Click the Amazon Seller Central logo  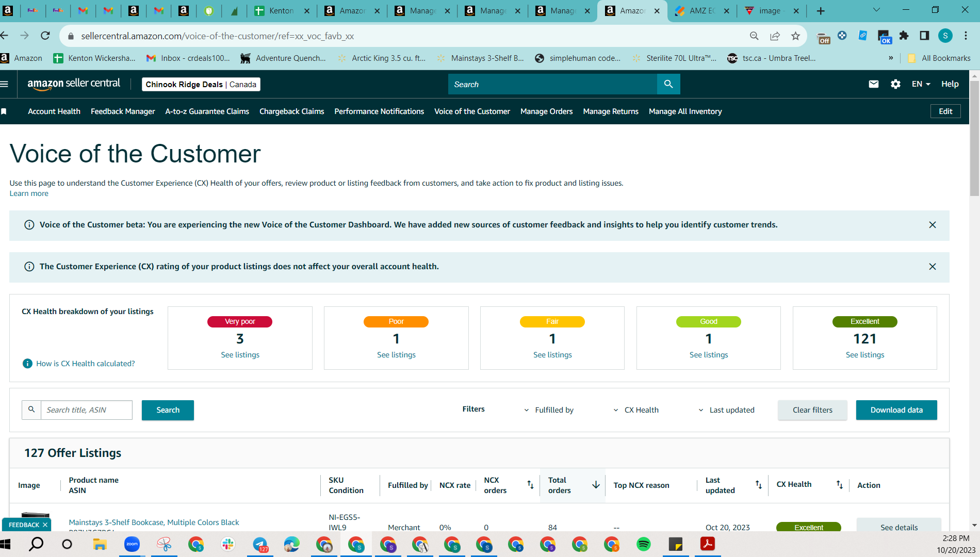click(x=74, y=84)
